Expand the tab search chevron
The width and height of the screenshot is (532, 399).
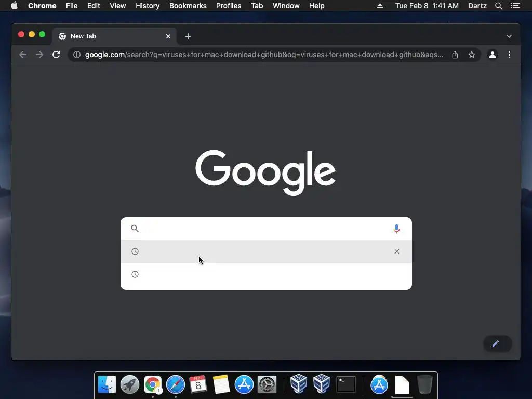[509, 36]
